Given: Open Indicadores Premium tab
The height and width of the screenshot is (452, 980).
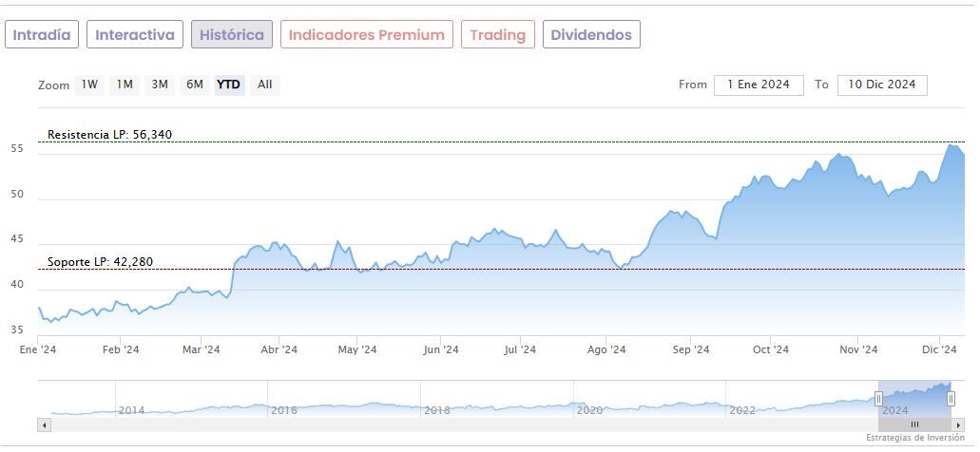Looking at the screenshot, I should point(367,35).
